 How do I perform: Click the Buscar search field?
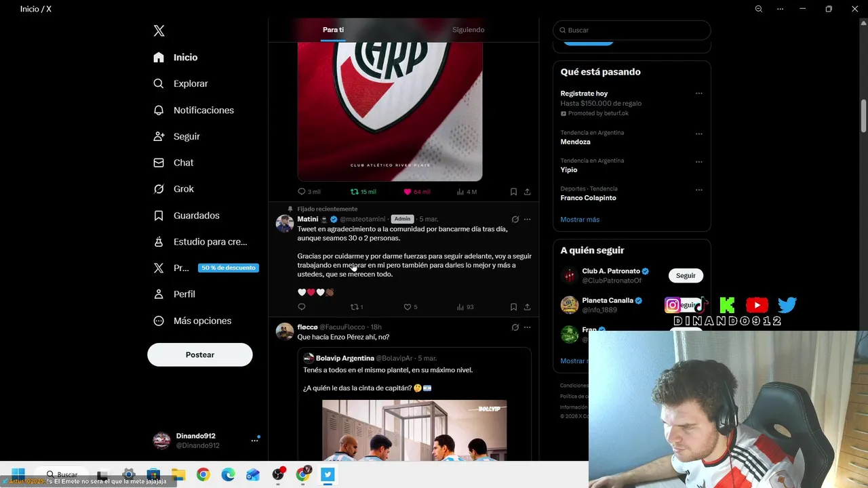pyautogui.click(x=631, y=30)
